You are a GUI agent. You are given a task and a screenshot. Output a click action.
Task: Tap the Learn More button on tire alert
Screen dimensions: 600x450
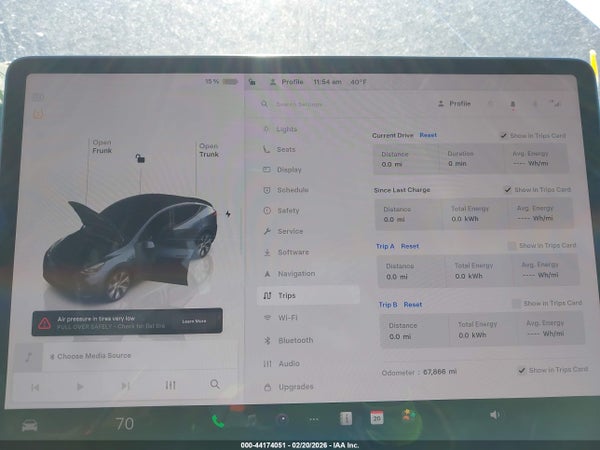point(194,321)
